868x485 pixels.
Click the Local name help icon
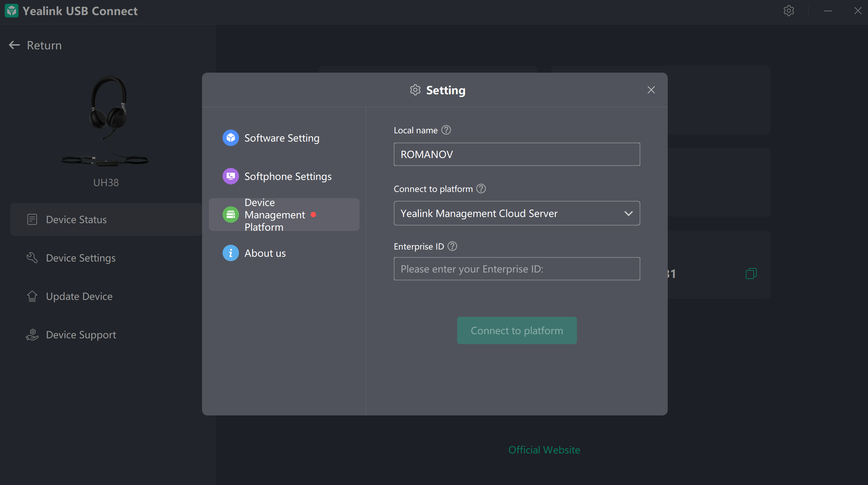pos(446,130)
